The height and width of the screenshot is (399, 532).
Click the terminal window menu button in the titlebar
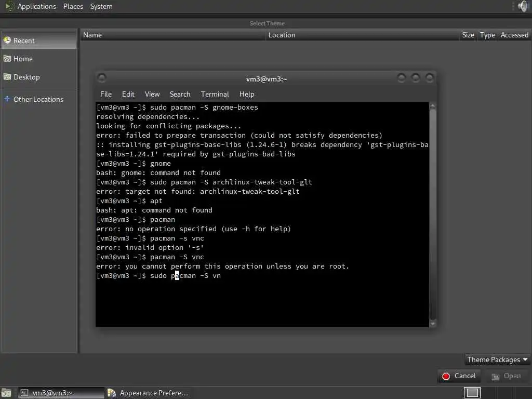pos(101,78)
